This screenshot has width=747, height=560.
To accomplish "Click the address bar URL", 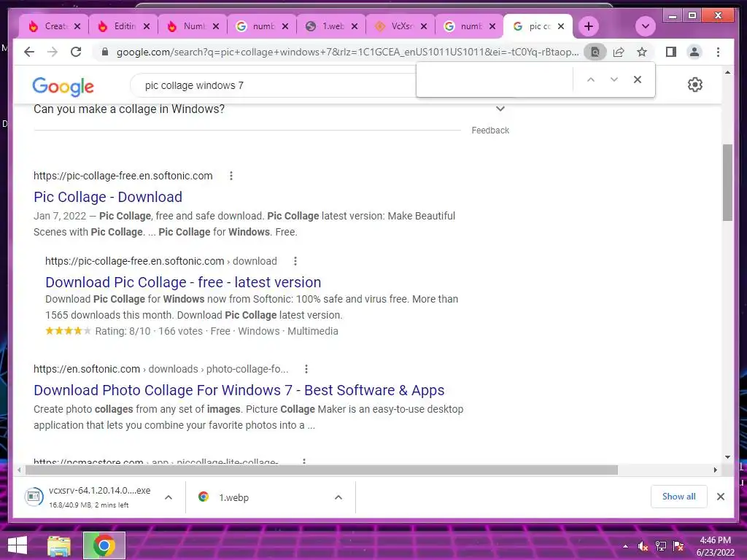I will tap(348, 52).
